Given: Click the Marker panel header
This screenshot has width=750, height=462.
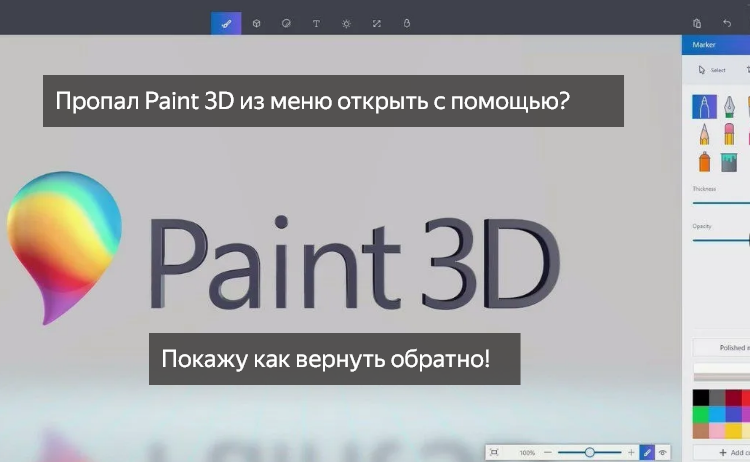Looking at the screenshot, I should pyautogui.click(x=716, y=44).
